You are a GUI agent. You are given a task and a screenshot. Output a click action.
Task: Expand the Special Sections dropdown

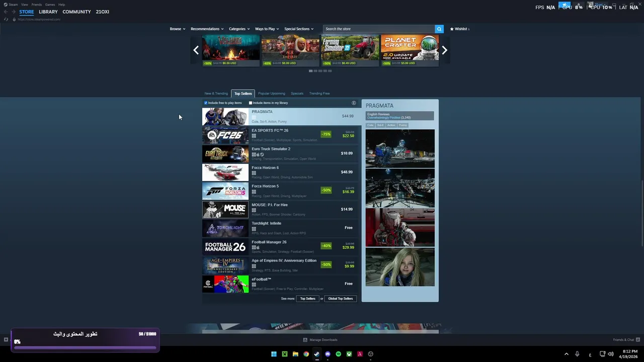coord(298,29)
